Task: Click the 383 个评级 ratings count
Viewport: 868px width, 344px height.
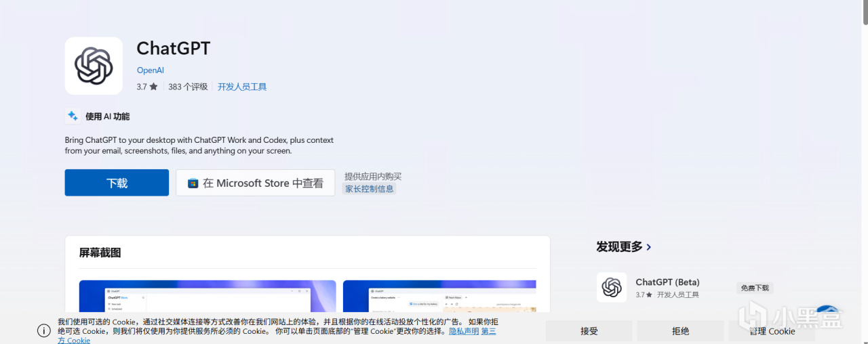Action: tap(188, 87)
